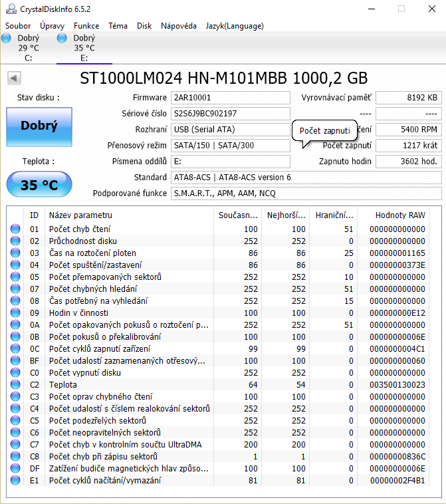446x504 pixels.
Task: Click status orb for attribute C6 row
Action: pyautogui.click(x=15, y=432)
